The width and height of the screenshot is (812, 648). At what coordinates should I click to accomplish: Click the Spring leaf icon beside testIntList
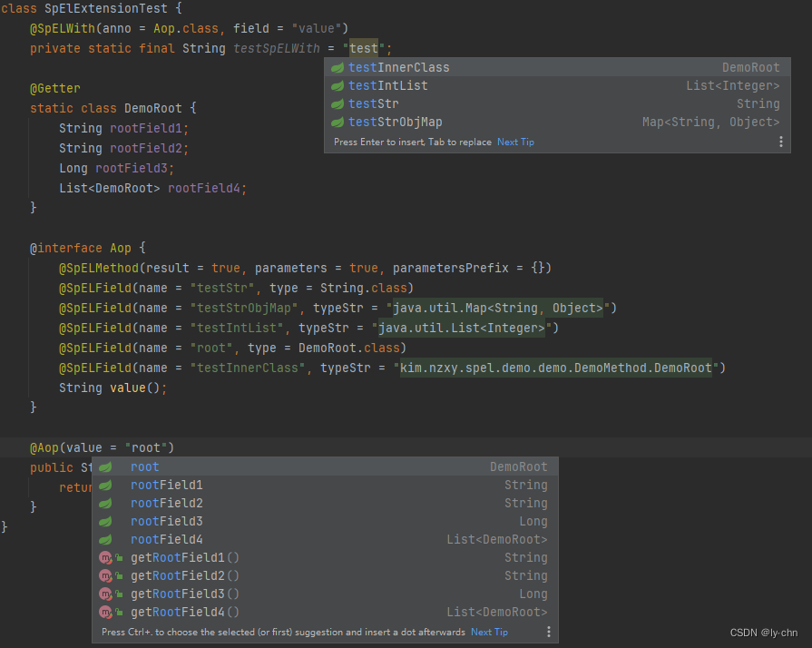338,85
